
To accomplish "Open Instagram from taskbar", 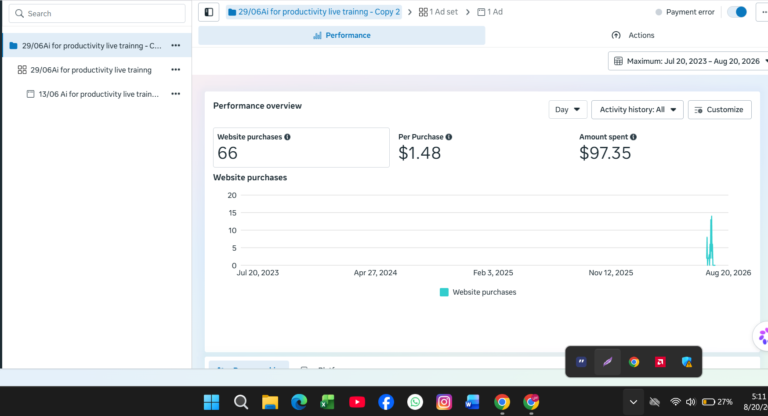I will pos(444,402).
